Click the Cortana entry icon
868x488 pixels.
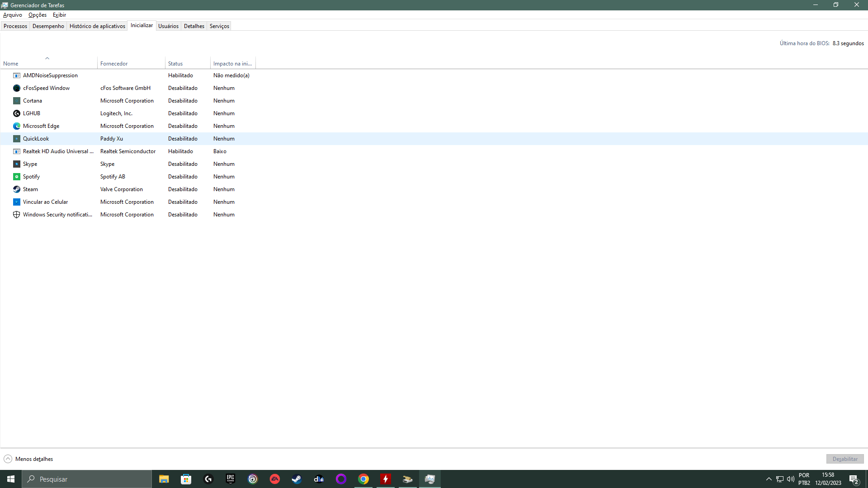17,101
